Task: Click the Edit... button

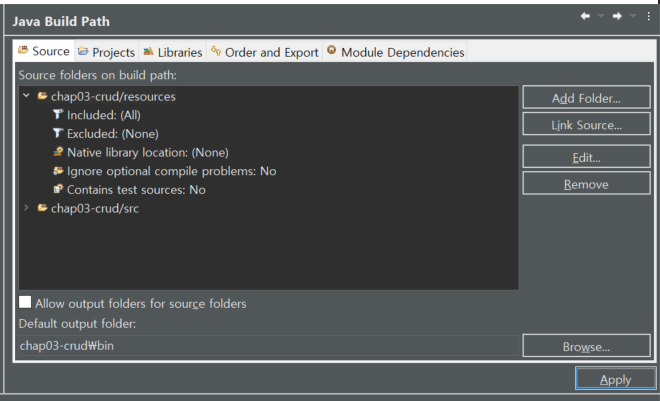Action: [586, 157]
